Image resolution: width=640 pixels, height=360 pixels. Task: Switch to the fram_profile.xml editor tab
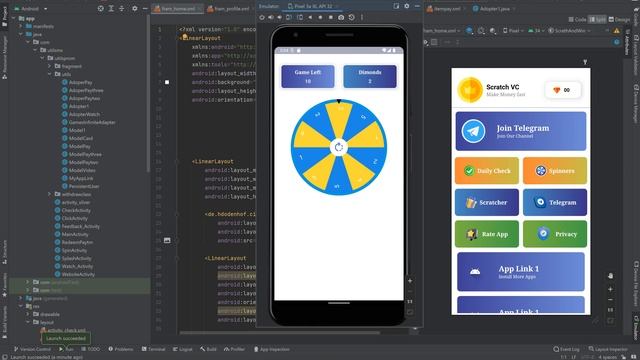pos(231,9)
